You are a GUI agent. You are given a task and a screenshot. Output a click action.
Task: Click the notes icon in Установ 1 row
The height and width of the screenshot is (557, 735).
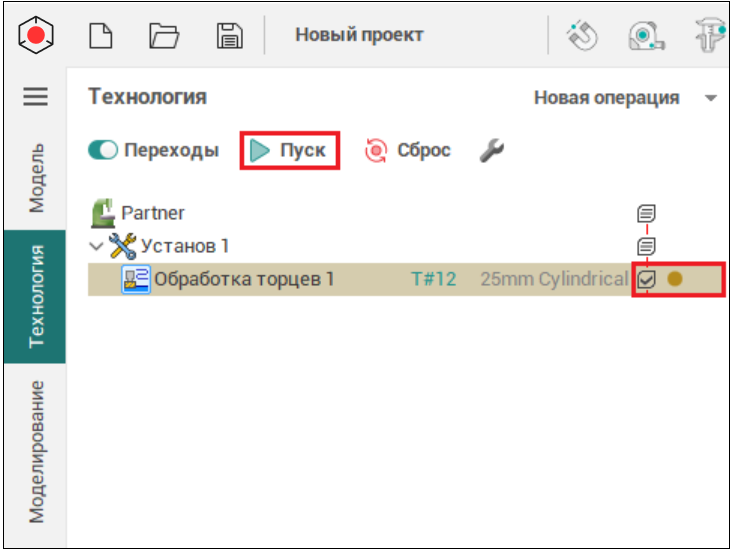point(647,246)
